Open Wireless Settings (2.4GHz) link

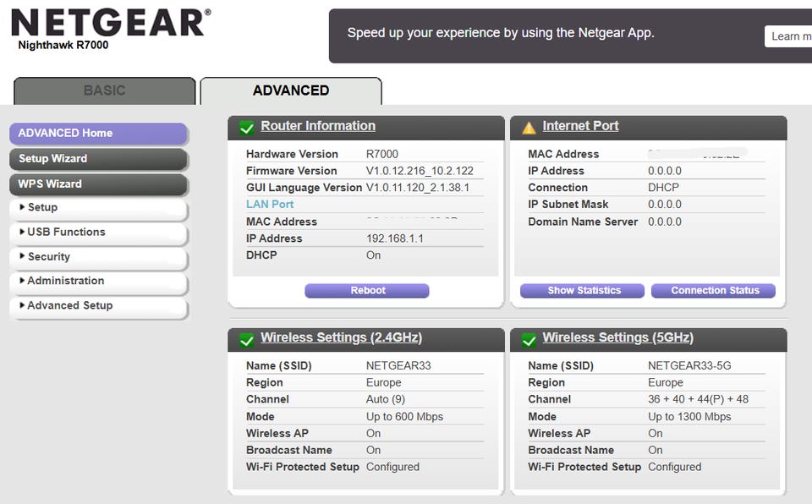(x=341, y=337)
